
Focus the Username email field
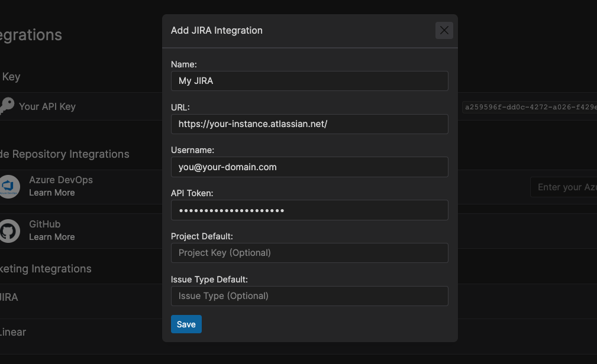tap(309, 167)
